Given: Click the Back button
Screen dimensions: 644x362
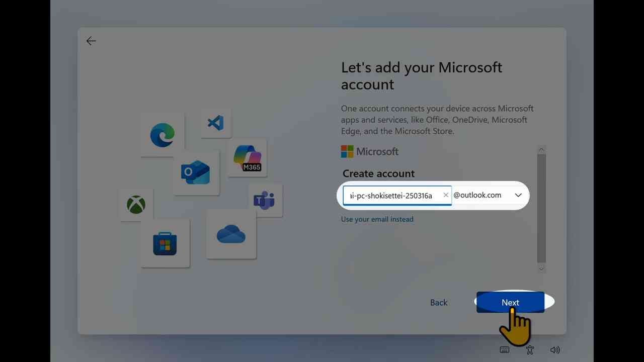Looking at the screenshot, I should point(439,302).
